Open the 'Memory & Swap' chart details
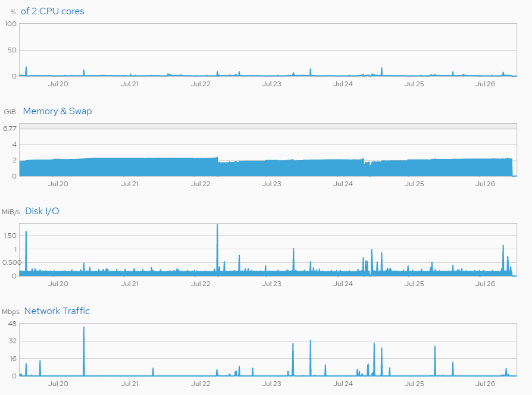The image size is (532, 395). [x=57, y=111]
